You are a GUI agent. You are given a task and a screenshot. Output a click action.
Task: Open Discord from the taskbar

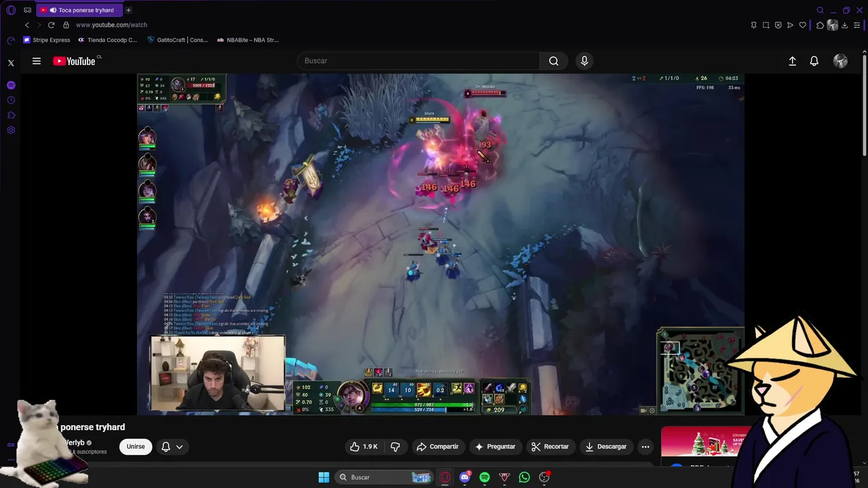point(465,477)
